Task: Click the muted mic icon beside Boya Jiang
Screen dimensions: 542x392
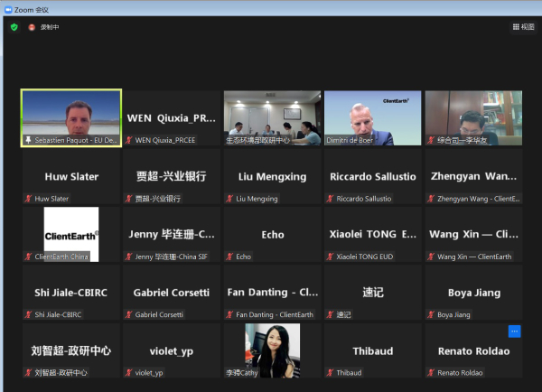Action: pos(431,314)
